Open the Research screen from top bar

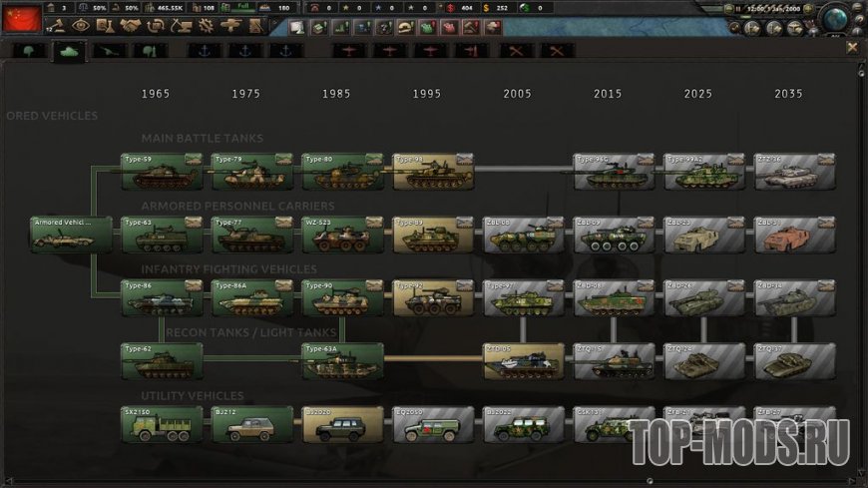(x=105, y=25)
